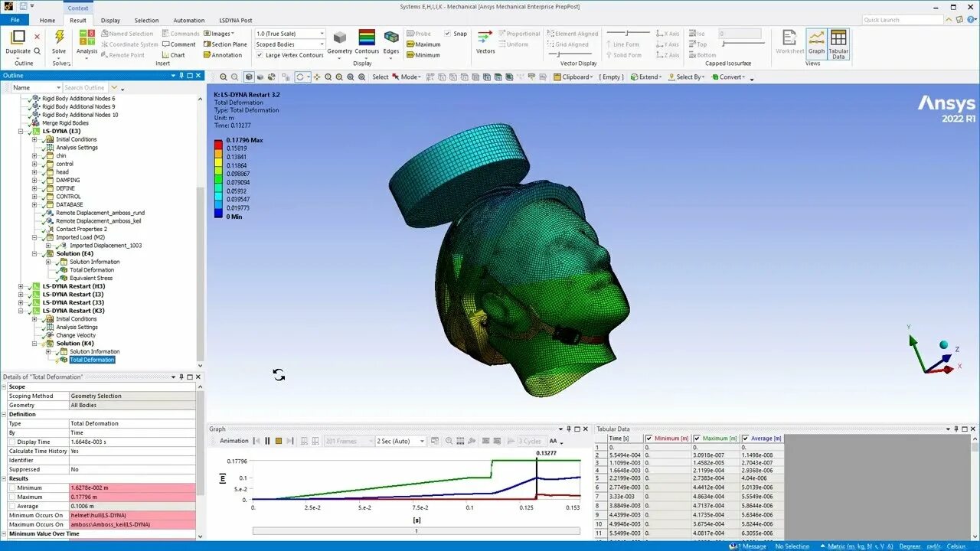Viewport: 980px width, 551px height.
Task: Expand the chin tree item
Action: click(34, 155)
